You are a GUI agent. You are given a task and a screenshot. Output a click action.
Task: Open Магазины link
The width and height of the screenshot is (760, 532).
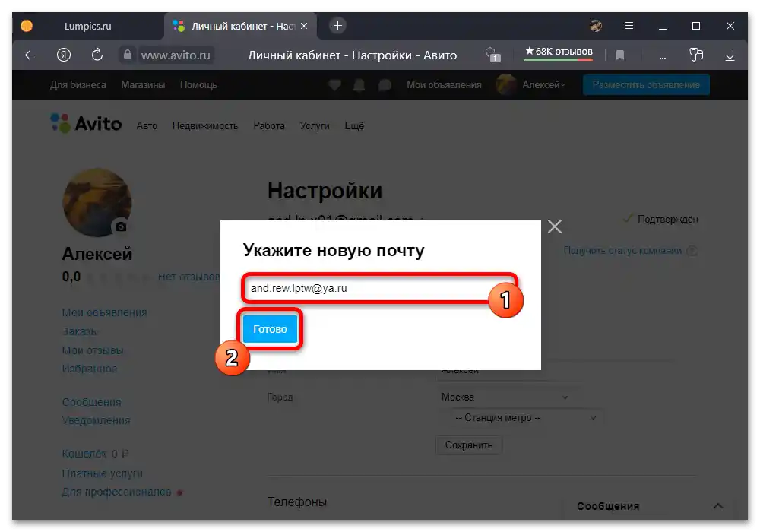143,85
